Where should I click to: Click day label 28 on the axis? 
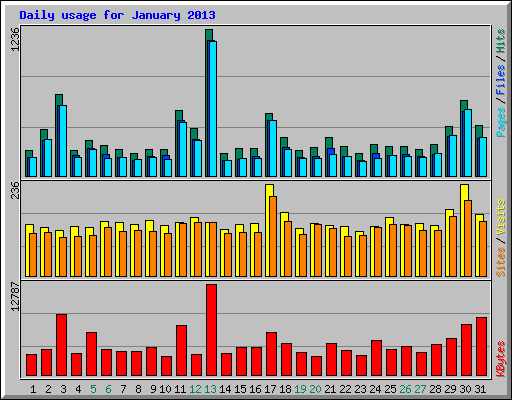(435, 389)
